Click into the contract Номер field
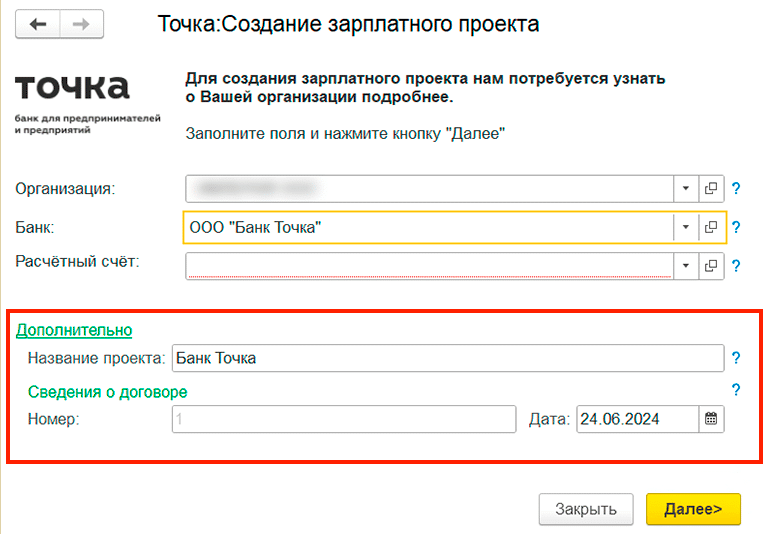769x534 pixels. (341, 419)
